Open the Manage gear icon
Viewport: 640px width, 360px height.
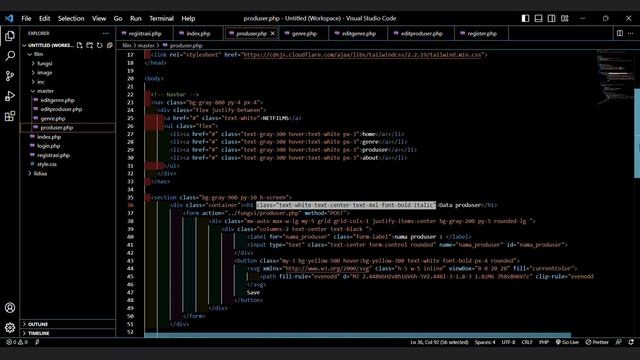pyautogui.click(x=10, y=327)
